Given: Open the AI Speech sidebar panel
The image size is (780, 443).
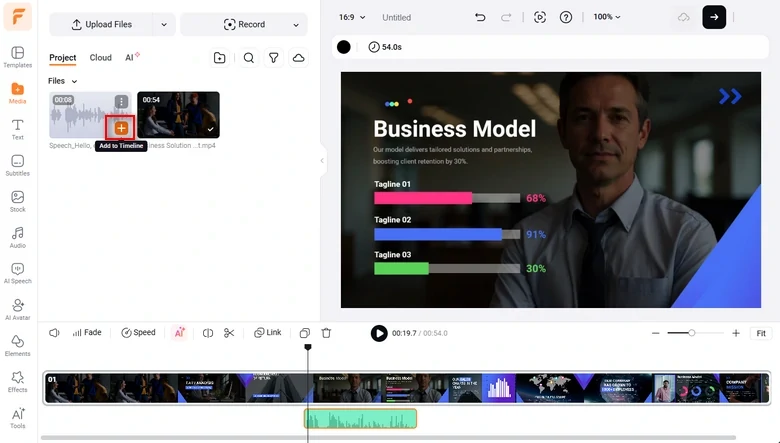Looking at the screenshot, I should click(x=17, y=273).
